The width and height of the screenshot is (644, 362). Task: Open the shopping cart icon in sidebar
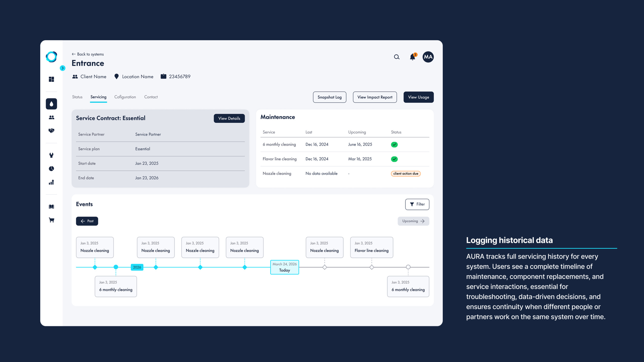pyautogui.click(x=51, y=220)
